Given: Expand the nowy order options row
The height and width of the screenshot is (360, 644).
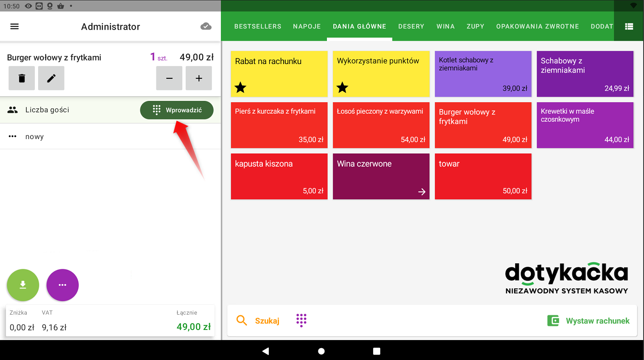Looking at the screenshot, I should [x=110, y=137].
